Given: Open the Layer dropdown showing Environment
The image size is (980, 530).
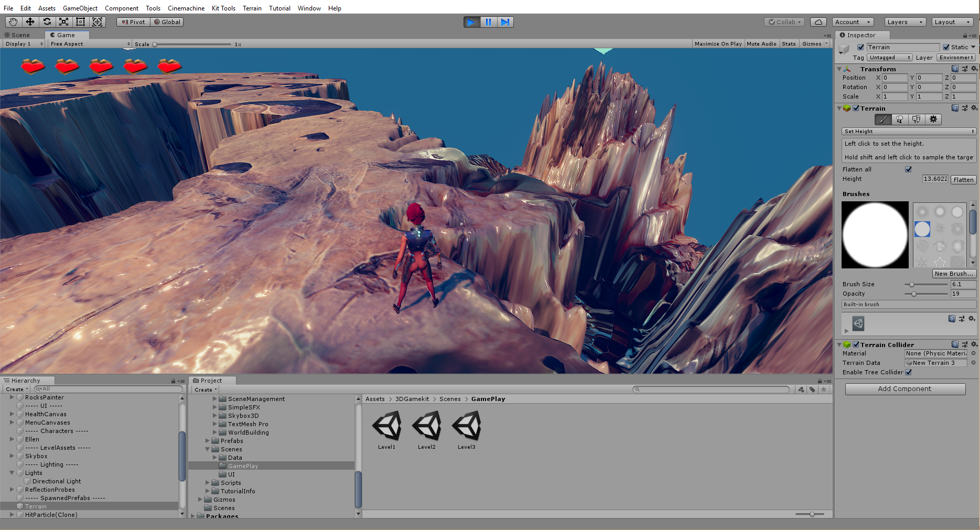Looking at the screenshot, I should (956, 58).
